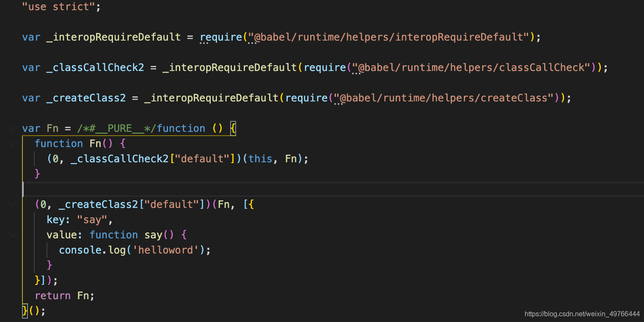644x322 pixels.
Task: Click the 'say' function name after 'value: function'
Action: pos(153,235)
